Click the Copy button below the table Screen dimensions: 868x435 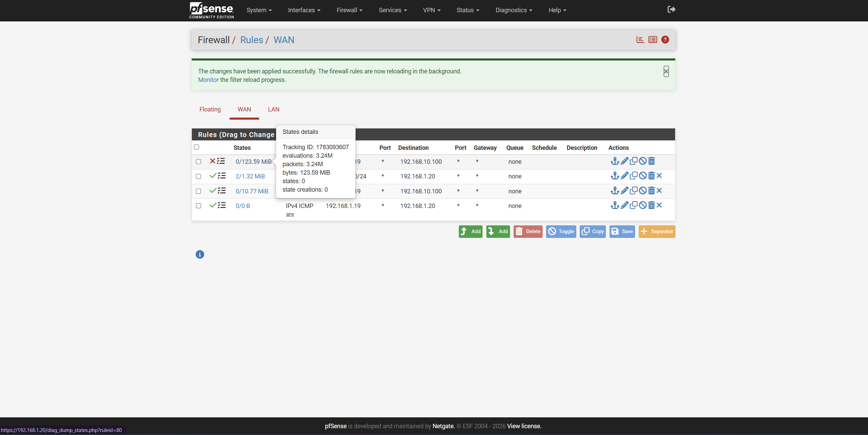593,231
